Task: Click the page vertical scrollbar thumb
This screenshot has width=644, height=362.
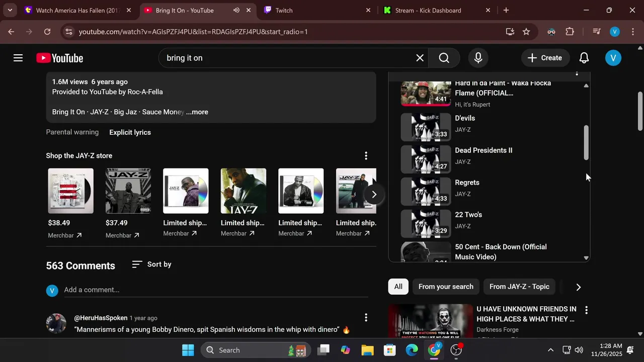Action: click(640, 111)
